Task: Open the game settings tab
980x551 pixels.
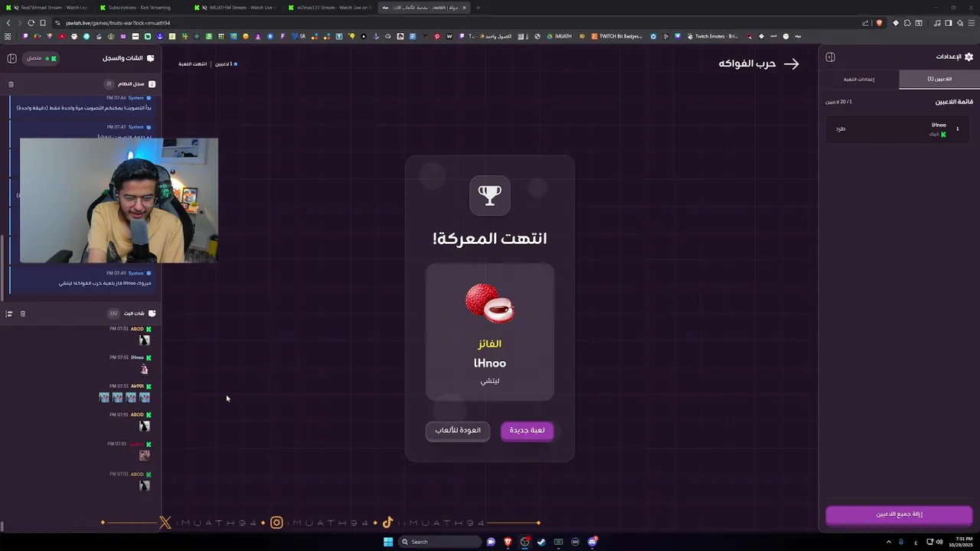Action: tap(859, 79)
